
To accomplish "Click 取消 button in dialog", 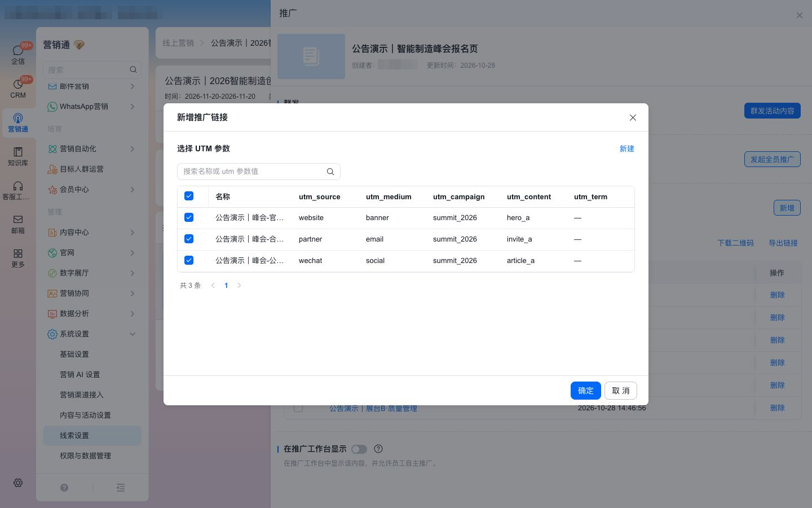I will tap(621, 391).
